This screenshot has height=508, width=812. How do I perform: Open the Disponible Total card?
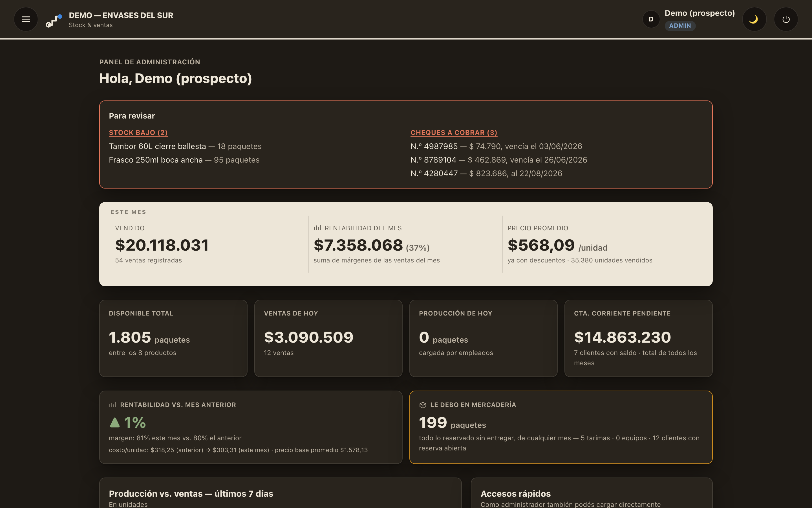(x=173, y=338)
